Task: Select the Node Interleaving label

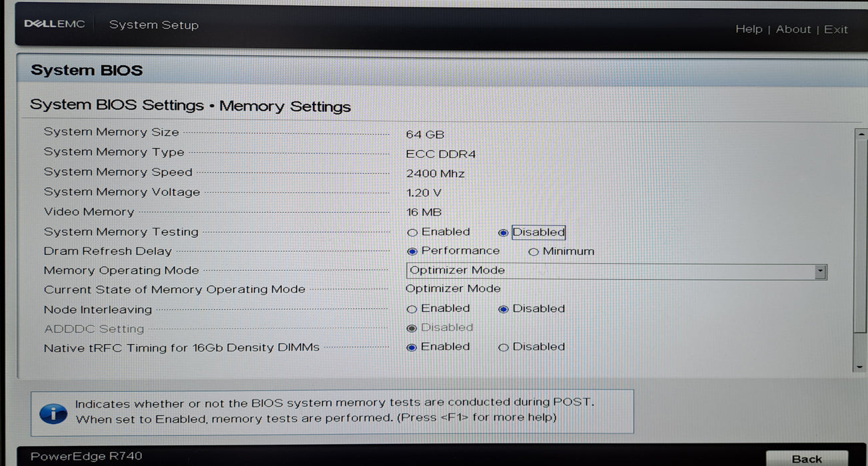Action: 98,310
